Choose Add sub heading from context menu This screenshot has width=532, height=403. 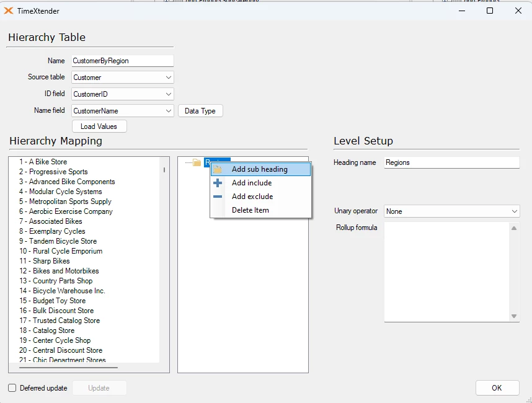[260, 169]
